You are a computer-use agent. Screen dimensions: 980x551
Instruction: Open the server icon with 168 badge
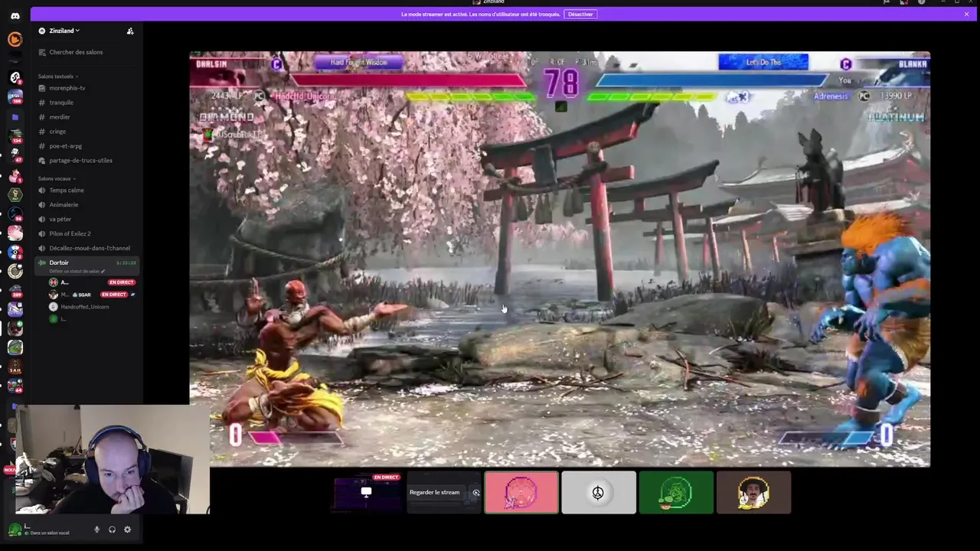click(x=15, y=96)
